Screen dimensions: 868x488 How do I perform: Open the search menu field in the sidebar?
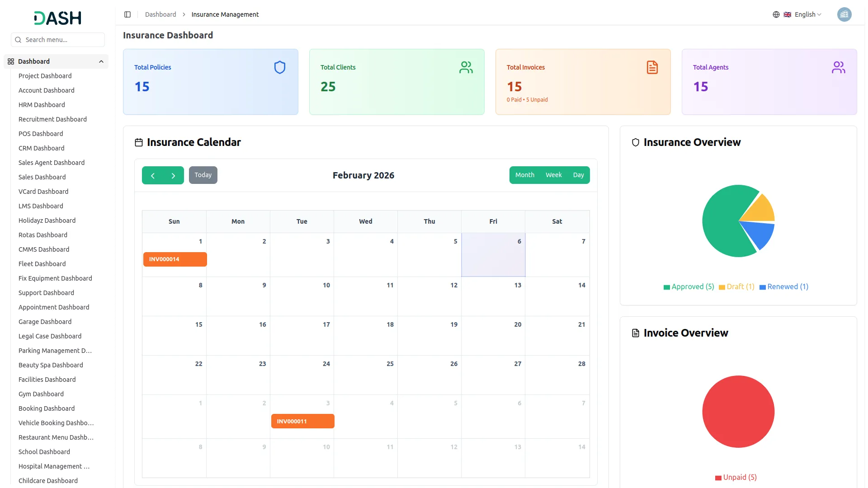(x=57, y=40)
